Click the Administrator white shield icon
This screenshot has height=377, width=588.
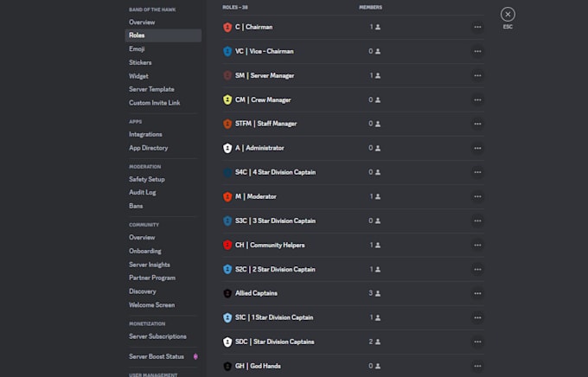pyautogui.click(x=227, y=148)
